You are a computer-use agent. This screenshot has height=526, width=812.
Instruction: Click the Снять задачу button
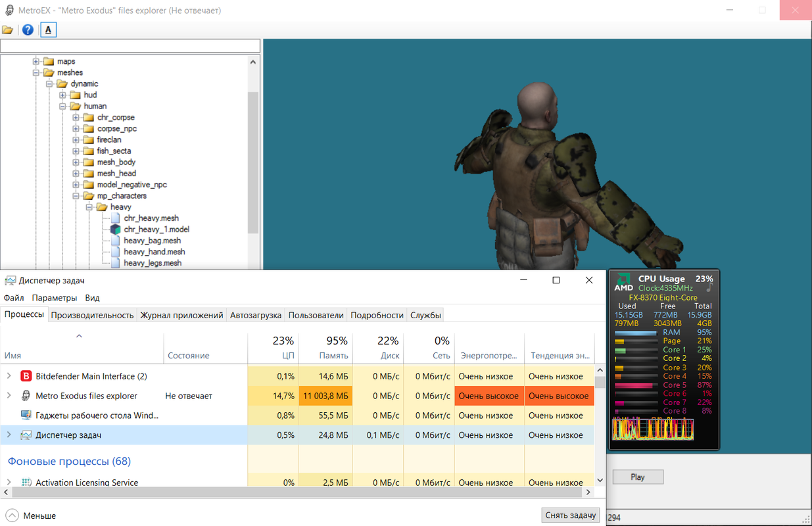[570, 515]
